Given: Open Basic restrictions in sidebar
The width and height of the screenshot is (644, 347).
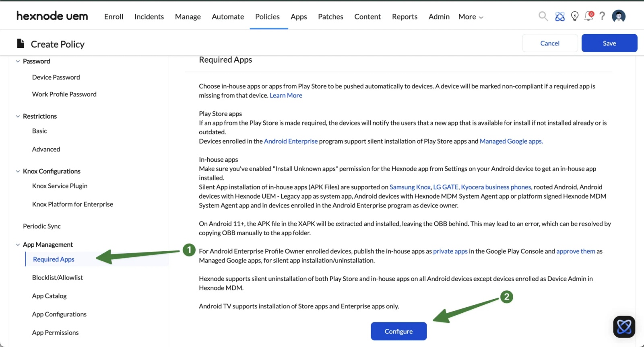Looking at the screenshot, I should point(39,131).
